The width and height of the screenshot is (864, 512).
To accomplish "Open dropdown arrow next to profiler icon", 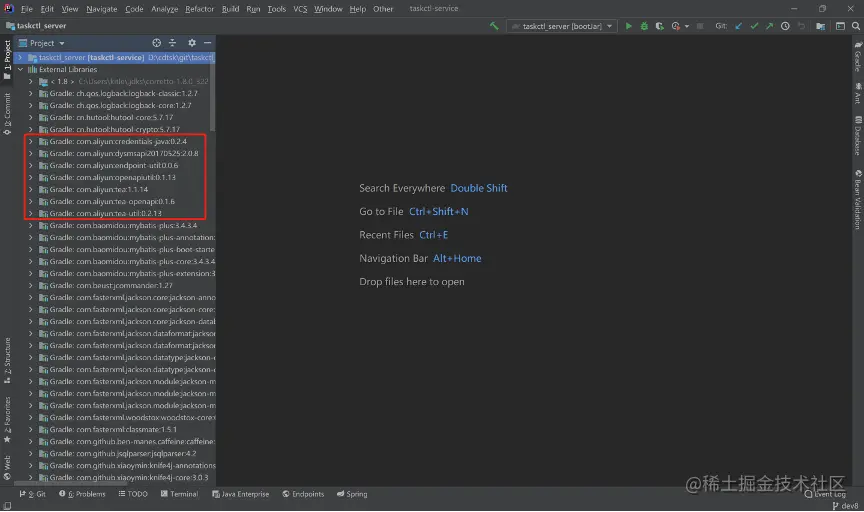I will click(x=687, y=26).
